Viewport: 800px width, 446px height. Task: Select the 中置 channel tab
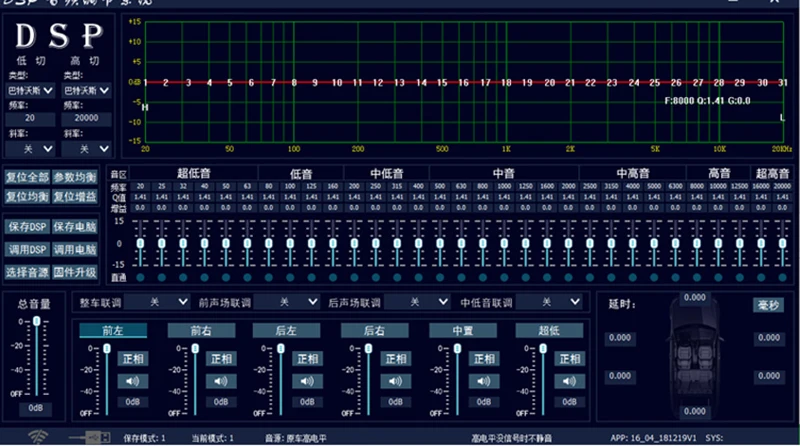point(463,331)
